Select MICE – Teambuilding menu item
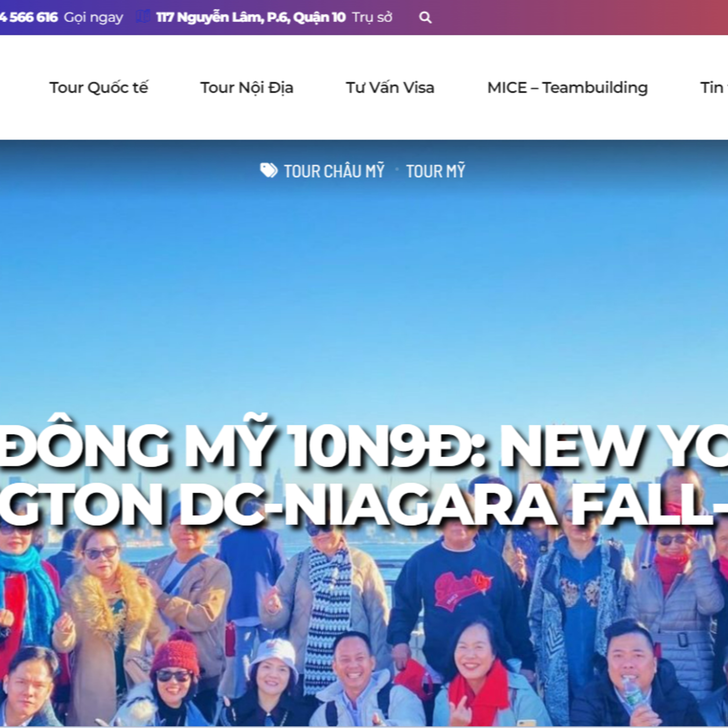 tap(568, 87)
